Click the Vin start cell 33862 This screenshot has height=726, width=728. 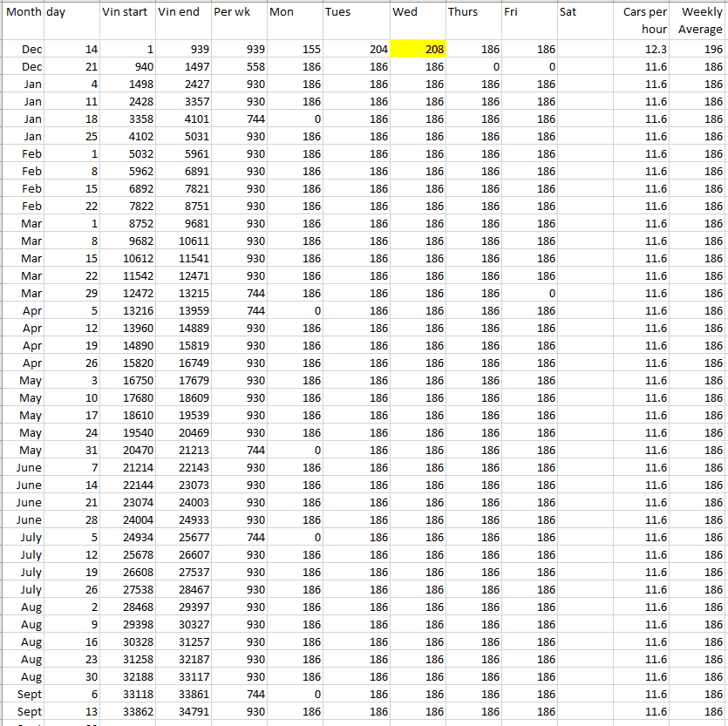[x=128, y=711]
